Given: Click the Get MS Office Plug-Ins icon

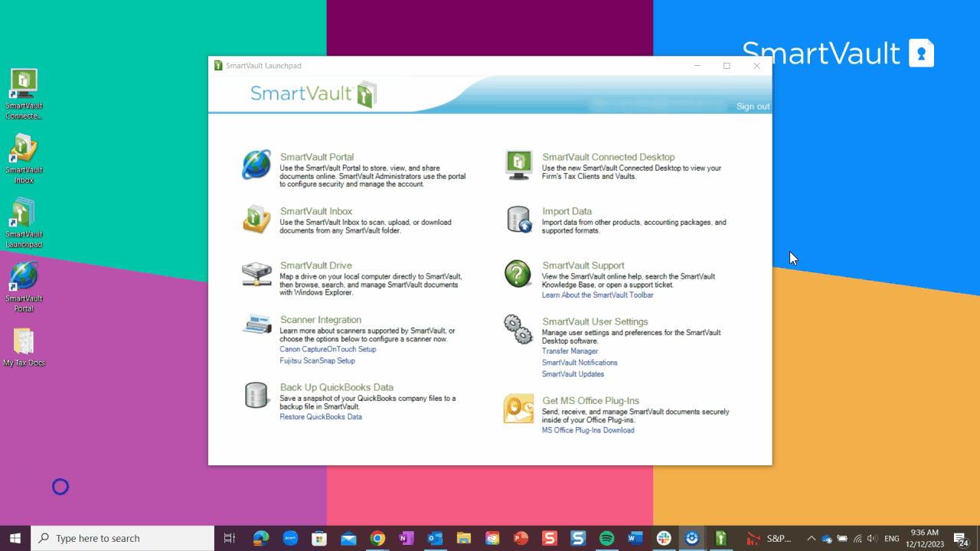Looking at the screenshot, I should tap(518, 409).
